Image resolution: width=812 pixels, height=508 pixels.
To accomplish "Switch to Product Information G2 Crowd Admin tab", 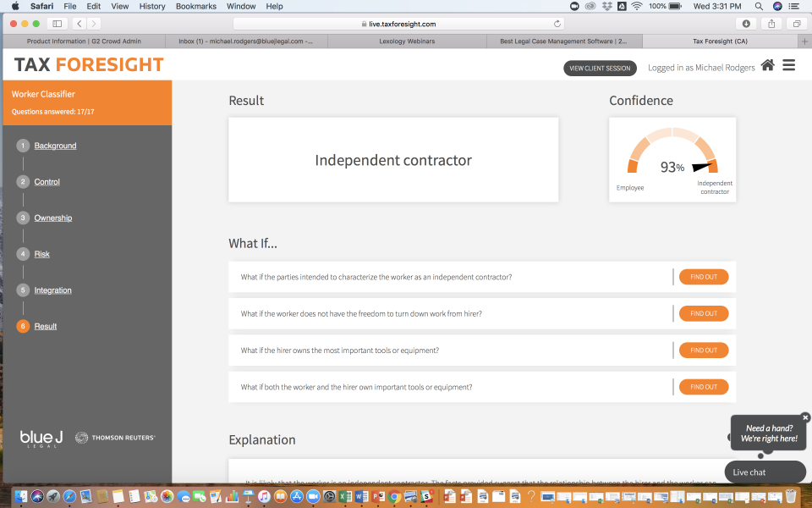I will click(84, 41).
